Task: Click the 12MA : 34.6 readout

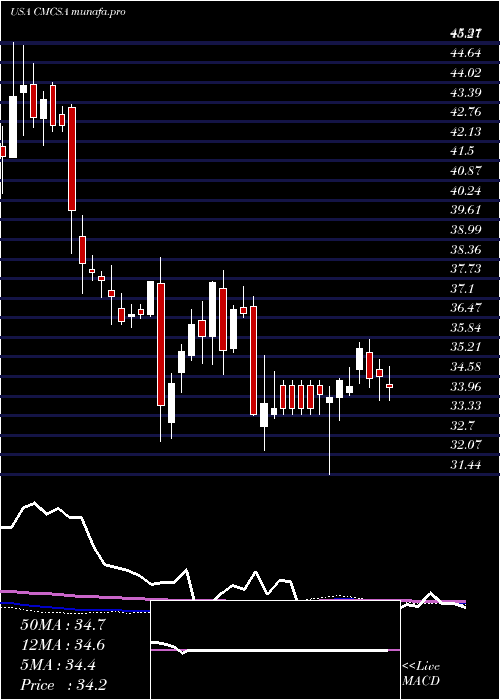Action: point(63,645)
